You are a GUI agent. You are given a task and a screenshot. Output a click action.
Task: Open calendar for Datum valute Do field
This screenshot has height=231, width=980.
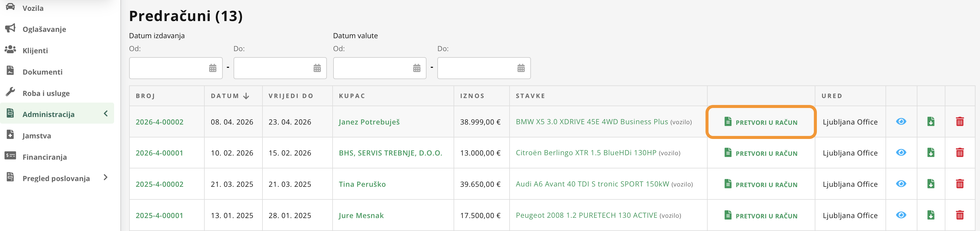[x=521, y=68]
